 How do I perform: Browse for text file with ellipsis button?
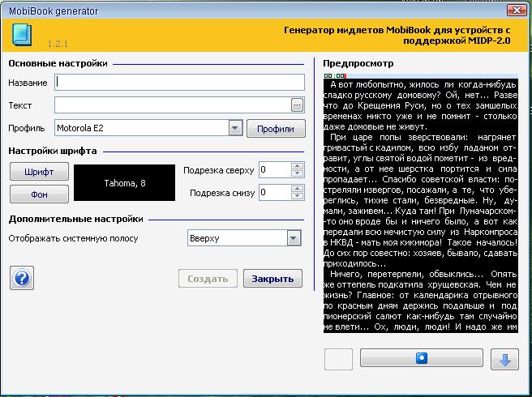coord(297,105)
